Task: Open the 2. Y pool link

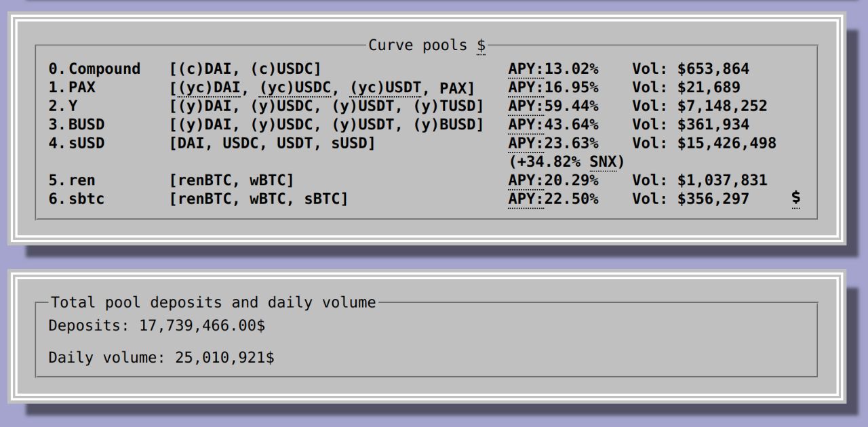Action: point(62,106)
